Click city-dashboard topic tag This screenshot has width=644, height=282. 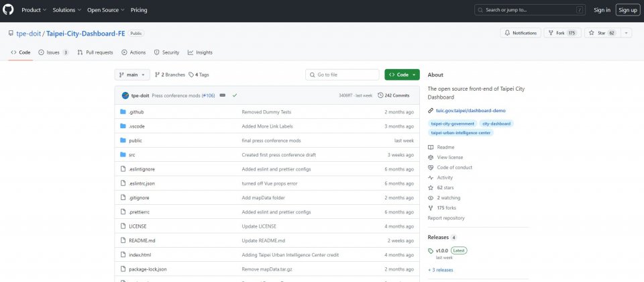pos(496,124)
